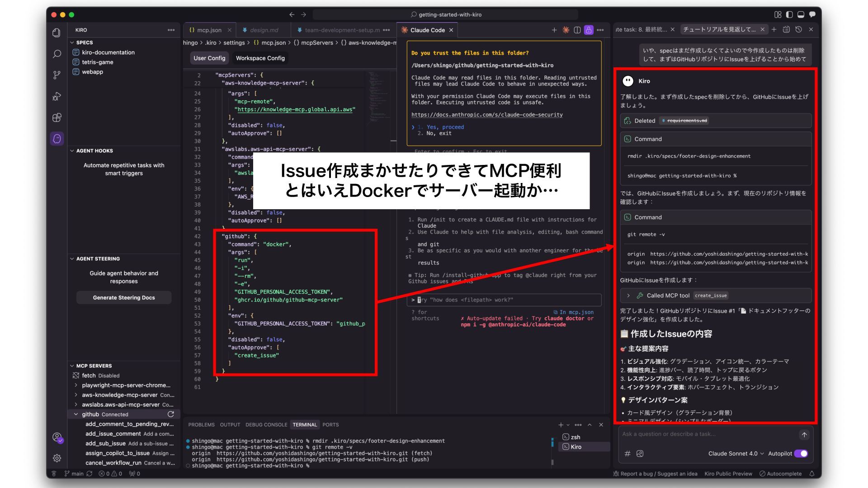Click the Autocomplete status bar item
The width and height of the screenshot is (868, 488).
point(781,474)
